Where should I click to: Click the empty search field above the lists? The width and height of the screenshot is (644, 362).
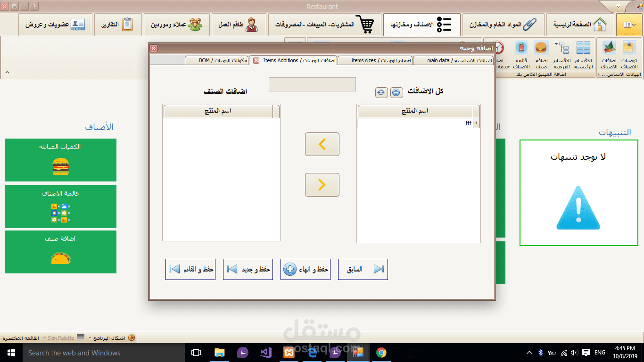click(x=312, y=84)
